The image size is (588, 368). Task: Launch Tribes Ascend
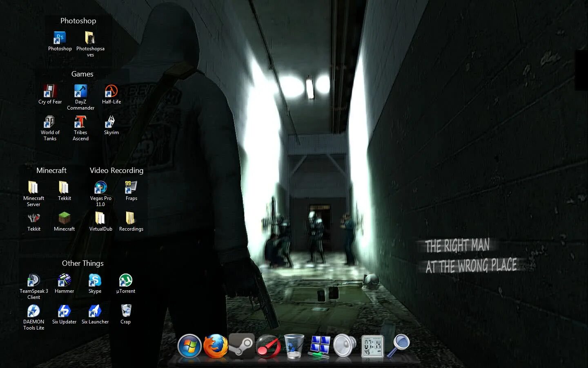[80, 121]
